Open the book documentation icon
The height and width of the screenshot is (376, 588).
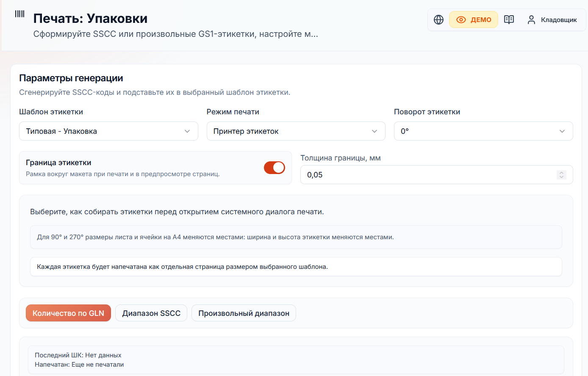(x=509, y=19)
